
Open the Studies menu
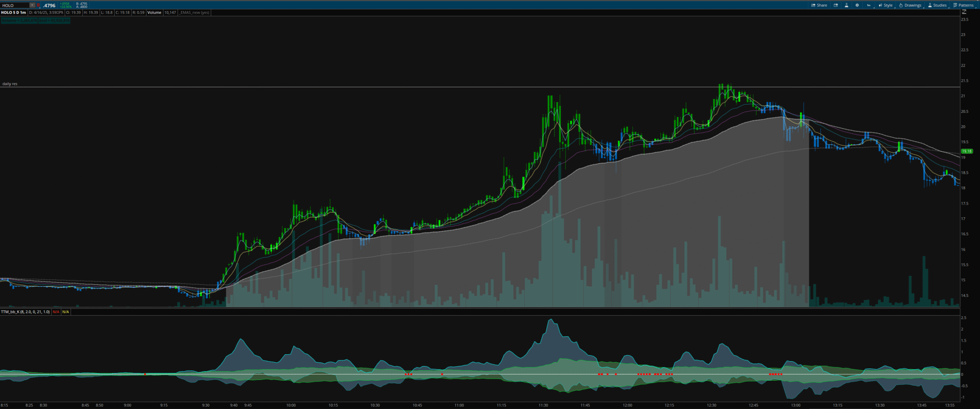click(x=937, y=5)
